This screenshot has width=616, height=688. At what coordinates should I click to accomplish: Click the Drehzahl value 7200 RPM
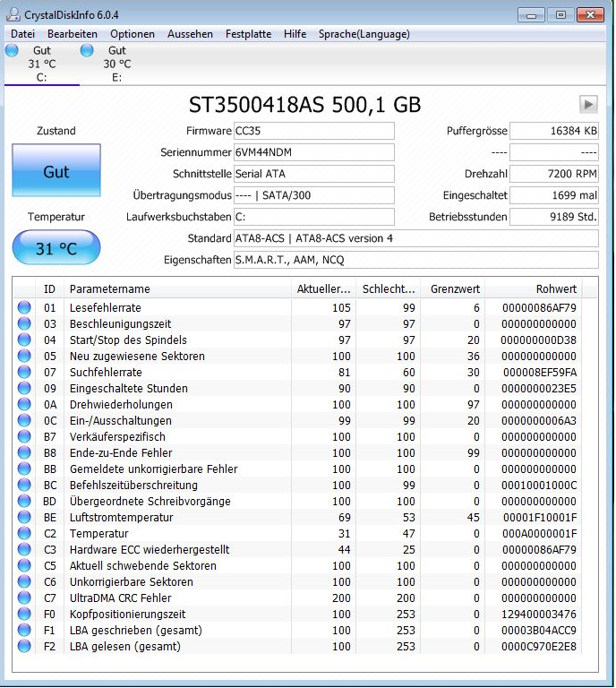coord(553,174)
